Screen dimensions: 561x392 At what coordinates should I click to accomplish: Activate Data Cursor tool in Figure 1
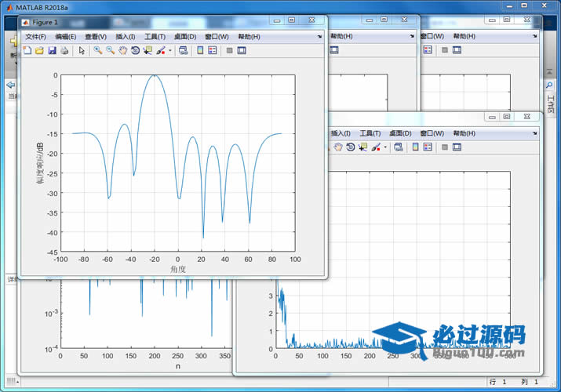[x=148, y=51]
